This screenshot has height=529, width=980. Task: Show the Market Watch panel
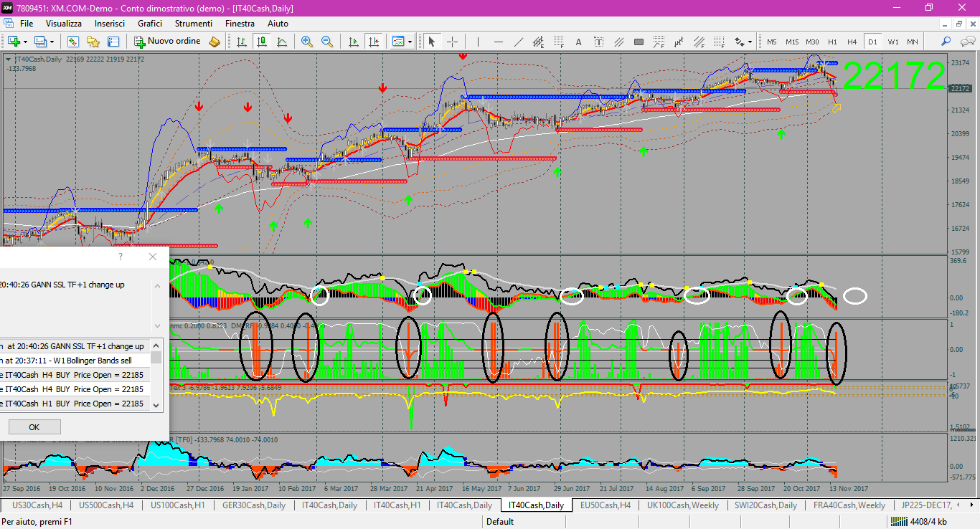click(x=73, y=42)
